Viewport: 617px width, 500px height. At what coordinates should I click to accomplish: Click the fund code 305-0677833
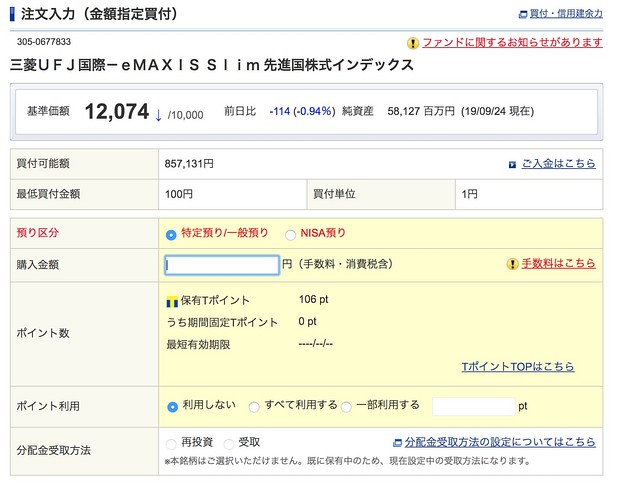[x=44, y=42]
